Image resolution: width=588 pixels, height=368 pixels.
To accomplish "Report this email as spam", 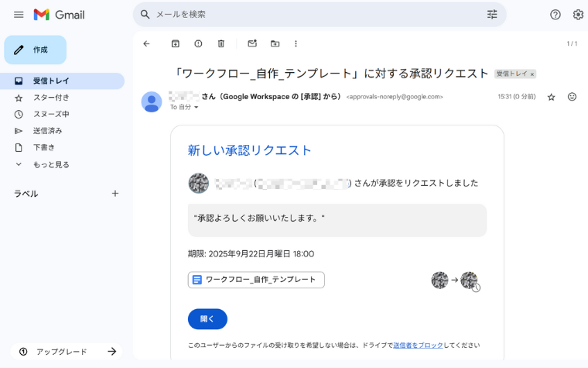I will click(x=198, y=43).
